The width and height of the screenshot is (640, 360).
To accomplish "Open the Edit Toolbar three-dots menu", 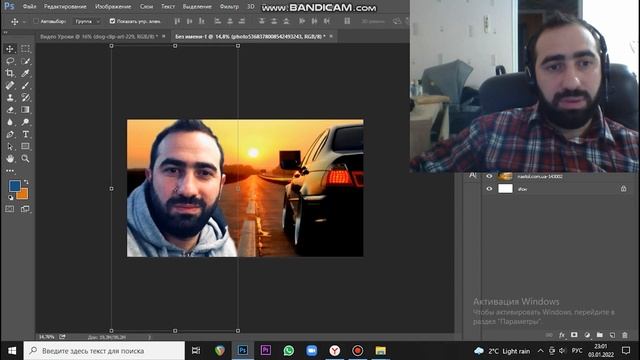I will click(10, 171).
